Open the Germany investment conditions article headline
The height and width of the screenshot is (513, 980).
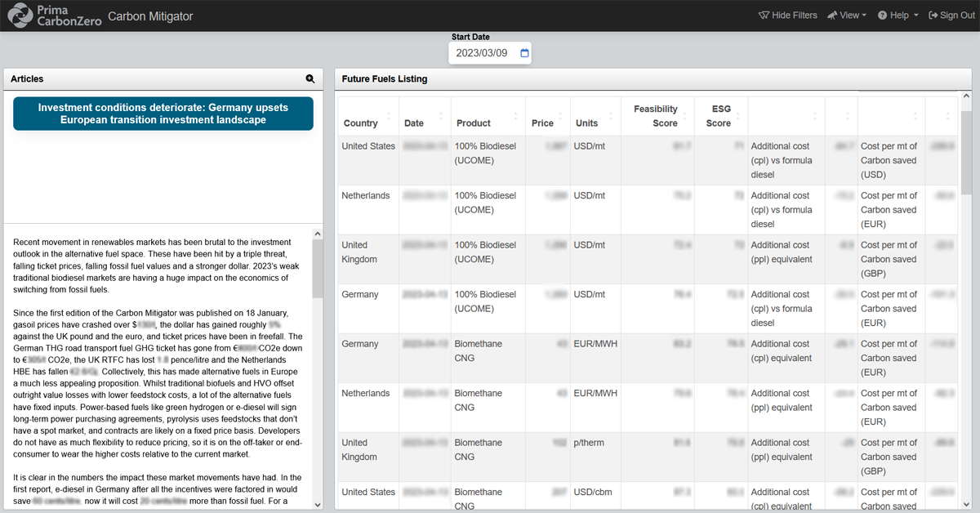(x=163, y=114)
